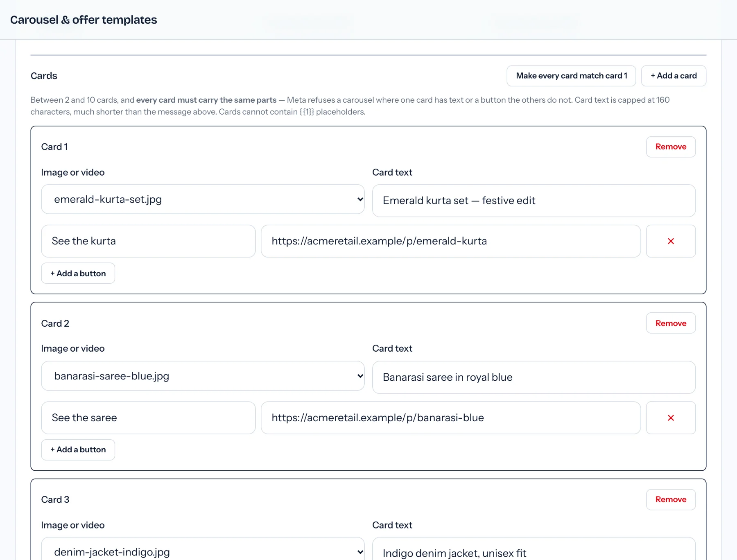Click Make every card match card 1
This screenshot has height=560, width=737.
pyautogui.click(x=571, y=76)
